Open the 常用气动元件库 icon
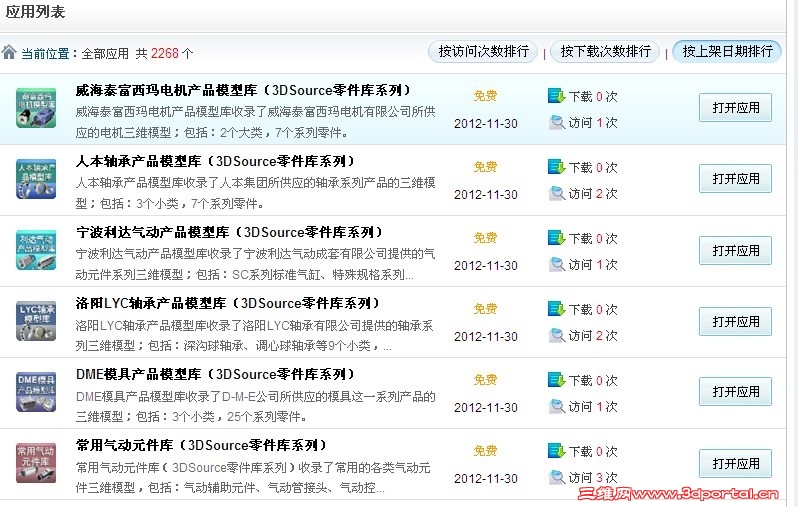Image resolution: width=798 pixels, height=507 pixels. (x=36, y=463)
